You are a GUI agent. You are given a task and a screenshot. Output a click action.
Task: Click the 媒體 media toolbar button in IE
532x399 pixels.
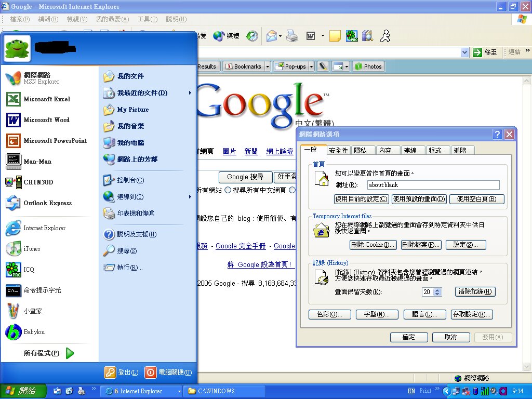click(x=227, y=36)
